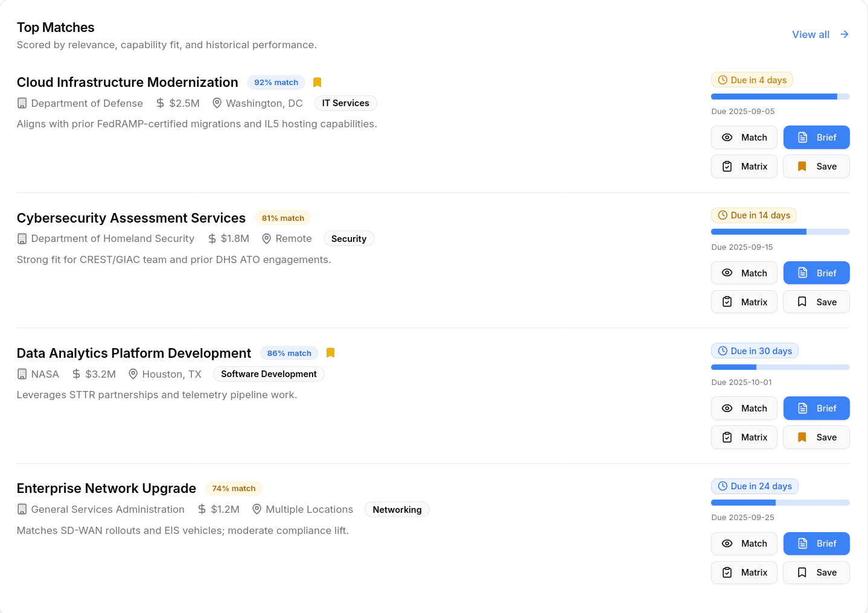Screen dimensions: 868x613
Task: Open Brief for Enterprise Network Upgrade
Action: pos(816,544)
